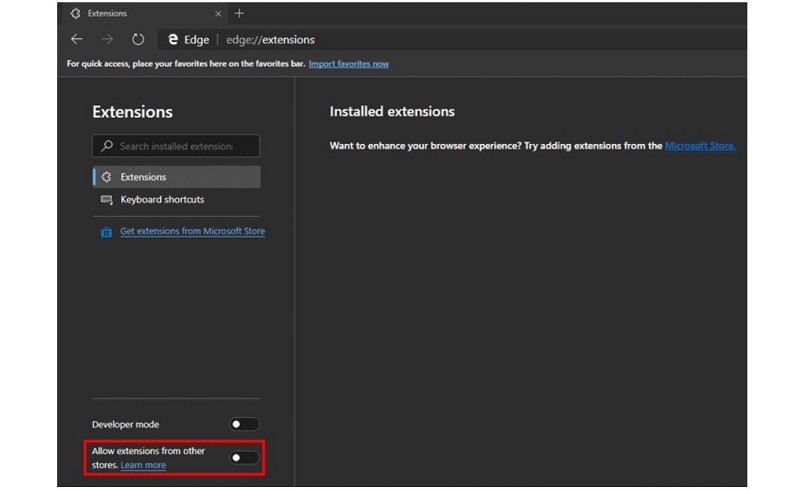Close the Extensions tab
800x490 pixels.
(x=218, y=14)
